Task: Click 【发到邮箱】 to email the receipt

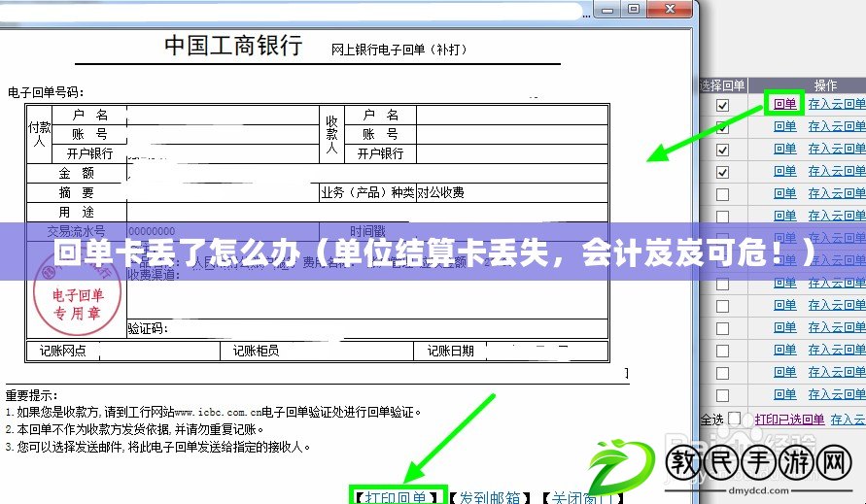Action: [x=490, y=497]
